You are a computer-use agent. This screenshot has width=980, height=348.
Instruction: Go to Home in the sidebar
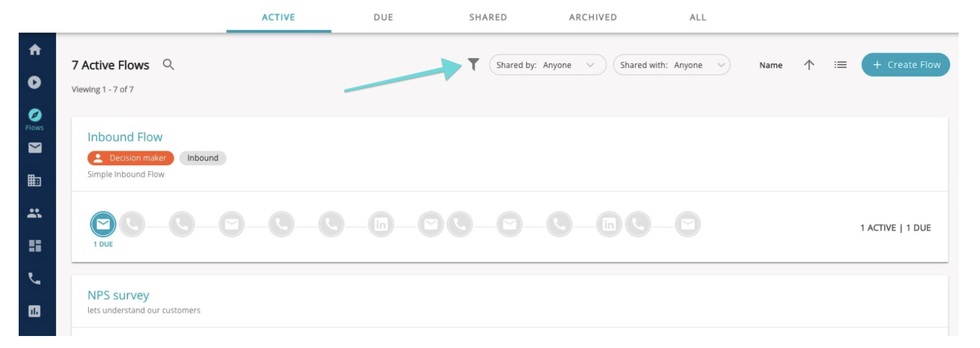pos(35,50)
